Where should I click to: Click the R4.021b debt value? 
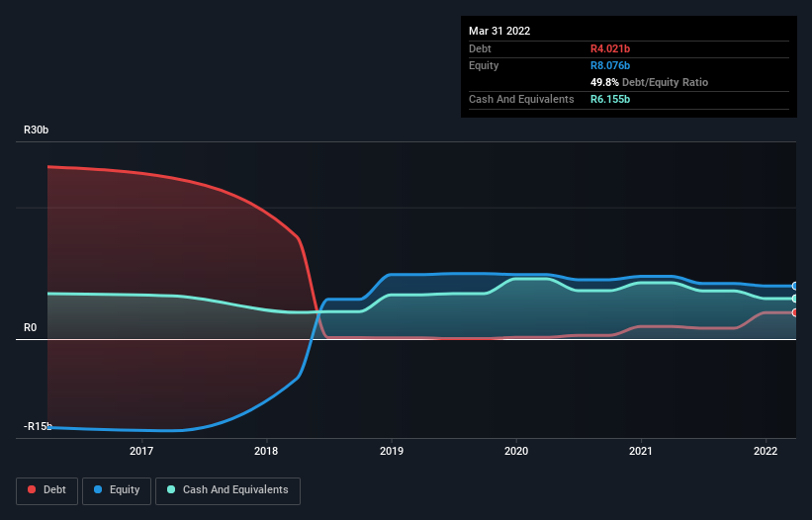pos(610,48)
